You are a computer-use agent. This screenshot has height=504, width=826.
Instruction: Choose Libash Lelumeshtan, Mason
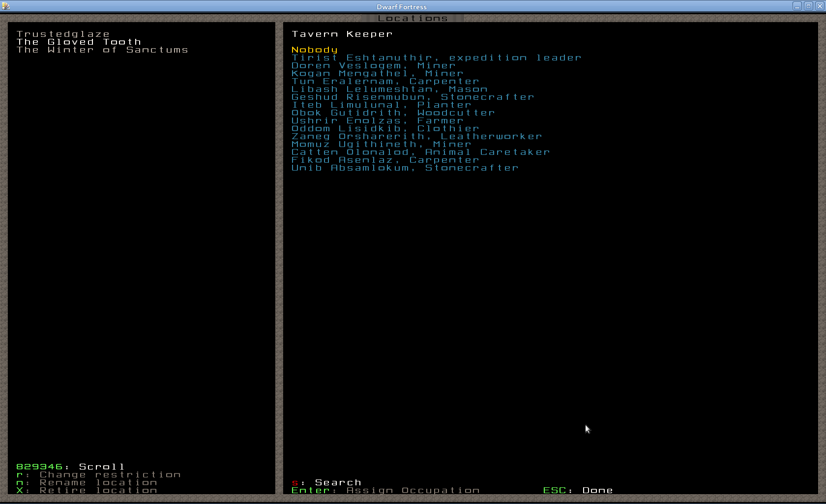pos(389,89)
